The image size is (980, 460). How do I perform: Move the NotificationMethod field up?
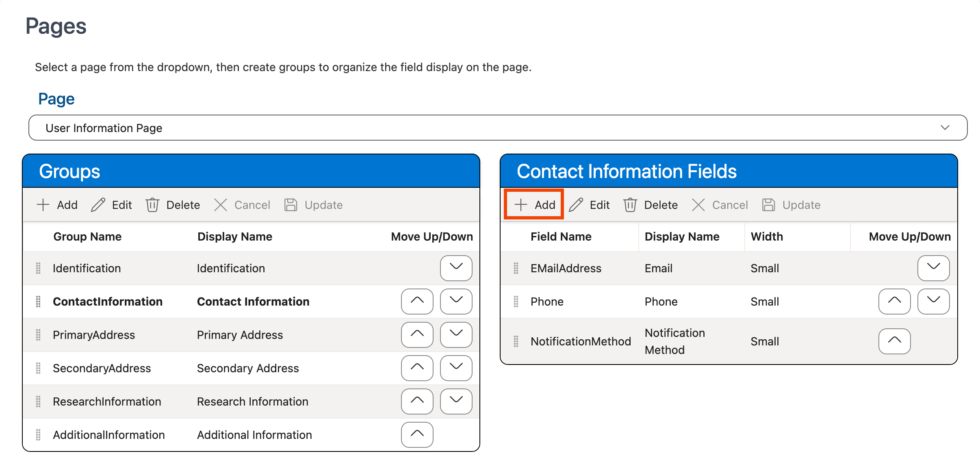[x=894, y=341]
